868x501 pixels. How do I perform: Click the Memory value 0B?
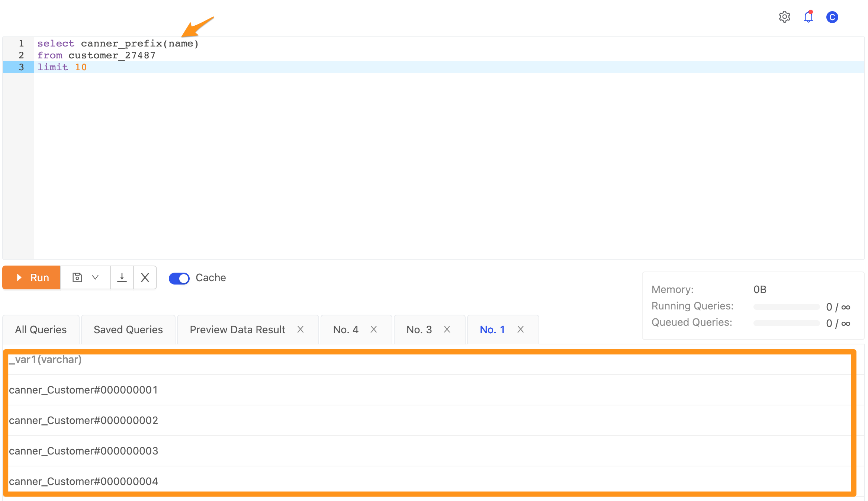click(760, 289)
